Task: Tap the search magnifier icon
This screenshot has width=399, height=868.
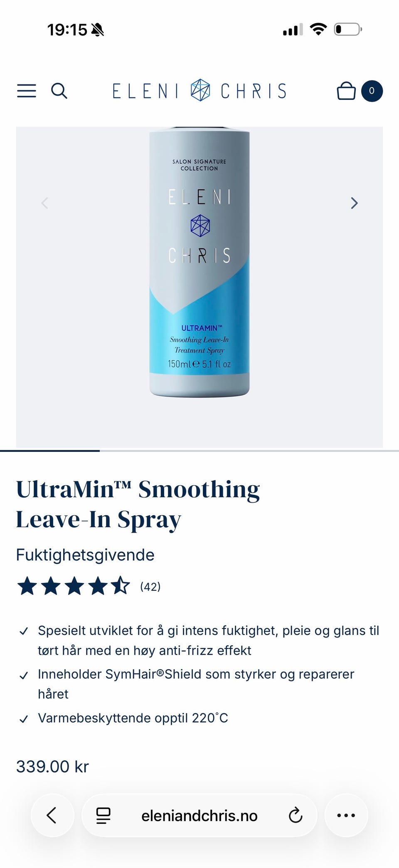Action: [x=59, y=91]
